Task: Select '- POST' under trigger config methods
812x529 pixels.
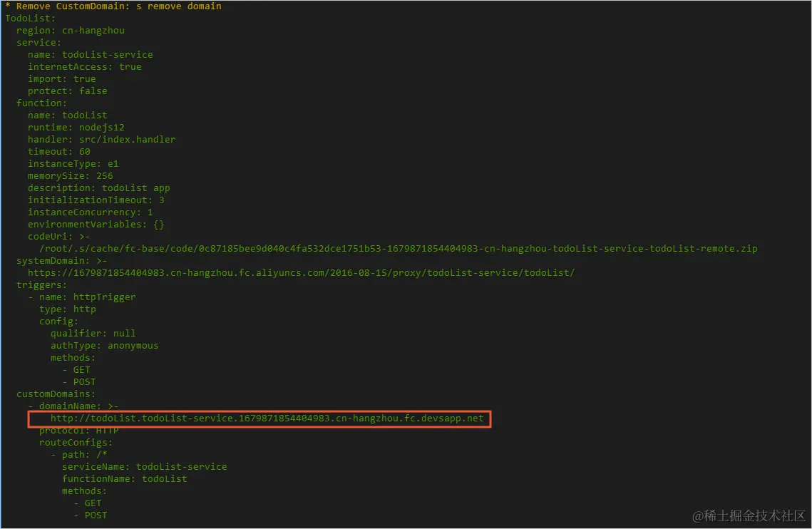Action: pos(78,382)
